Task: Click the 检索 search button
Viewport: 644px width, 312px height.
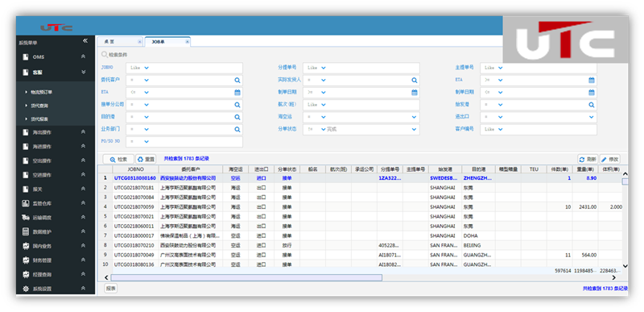Action: point(118,159)
